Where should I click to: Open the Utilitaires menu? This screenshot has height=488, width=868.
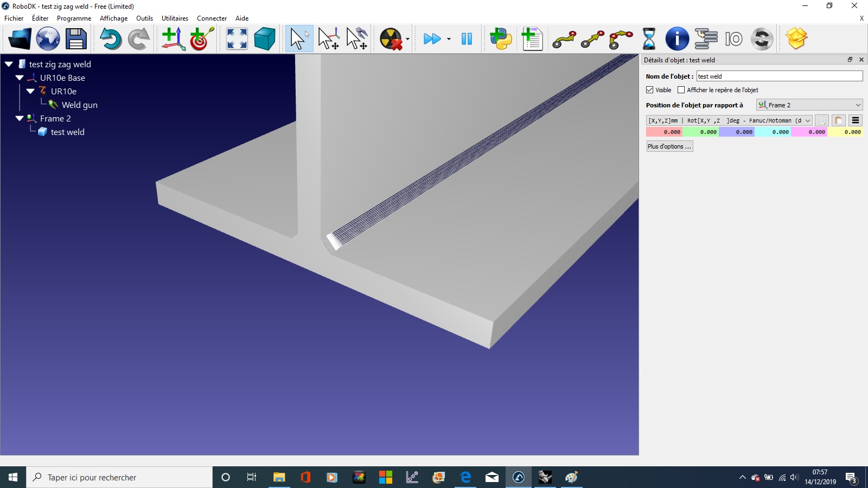pyautogui.click(x=175, y=18)
